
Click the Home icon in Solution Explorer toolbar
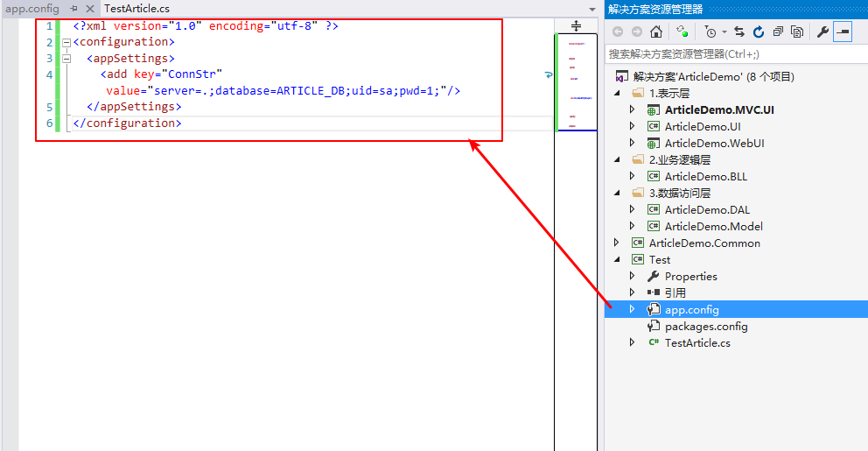655,32
